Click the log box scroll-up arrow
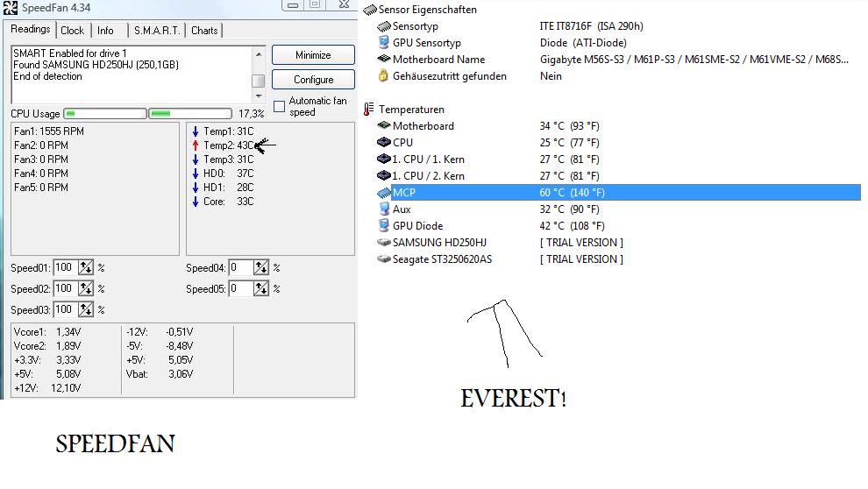This screenshot has width=868, height=489. coord(259,53)
